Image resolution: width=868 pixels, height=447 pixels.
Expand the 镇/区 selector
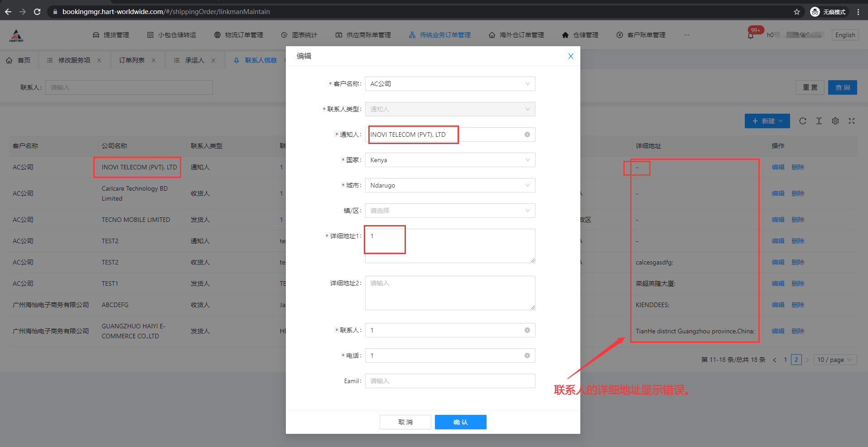(x=449, y=211)
